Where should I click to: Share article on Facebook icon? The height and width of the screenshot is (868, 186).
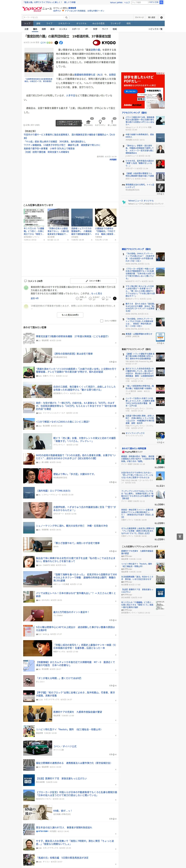pyautogui.click(x=61, y=43)
